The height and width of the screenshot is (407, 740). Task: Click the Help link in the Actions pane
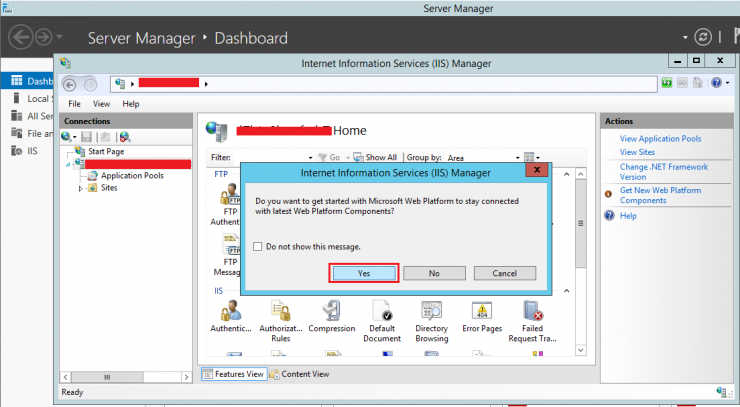click(628, 216)
